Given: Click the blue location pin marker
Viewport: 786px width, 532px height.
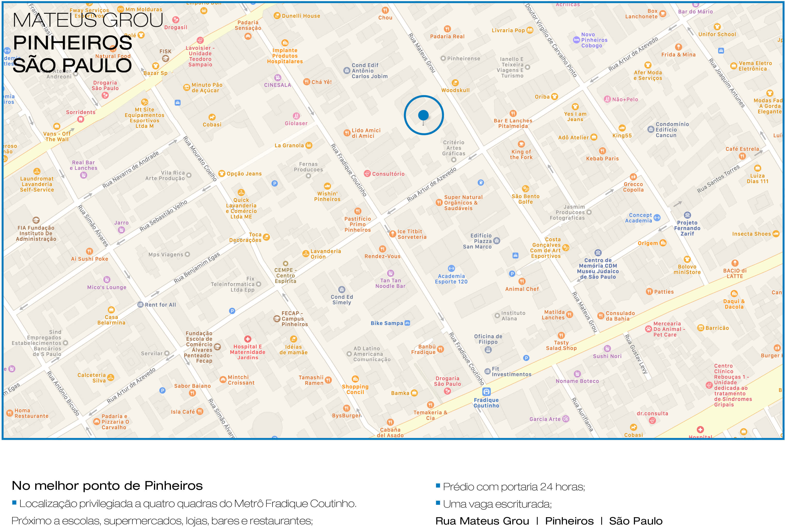Looking at the screenshot, I should click(423, 116).
